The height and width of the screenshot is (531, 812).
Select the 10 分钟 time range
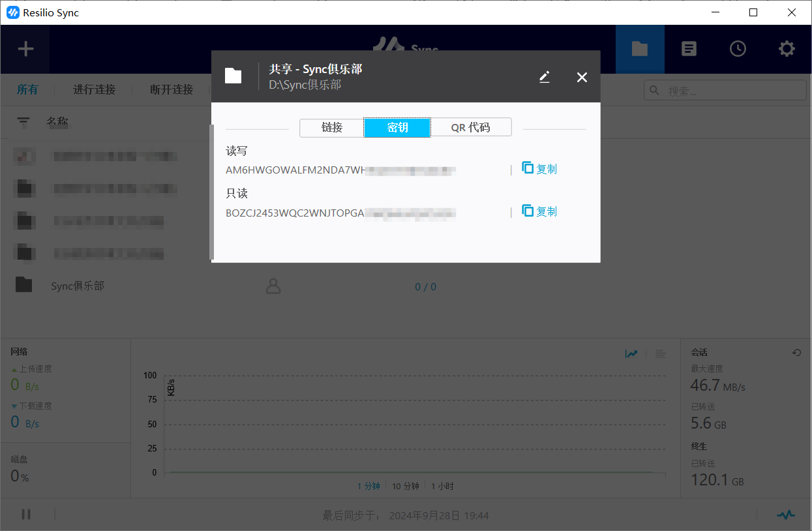(406, 486)
